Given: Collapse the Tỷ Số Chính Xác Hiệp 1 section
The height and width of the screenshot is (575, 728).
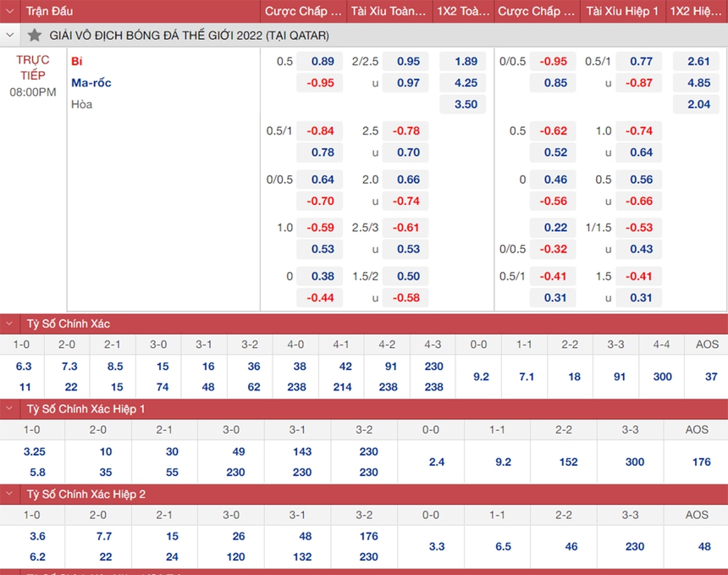Looking at the screenshot, I should coord(8,409).
